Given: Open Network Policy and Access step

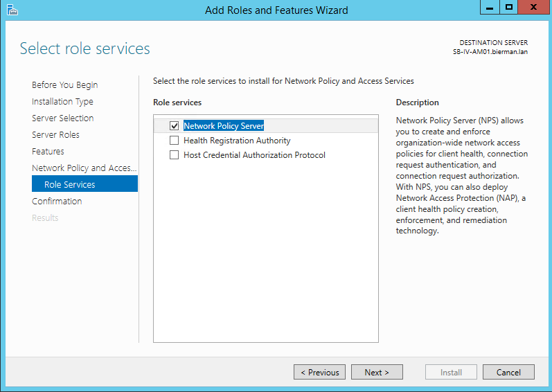Looking at the screenshot, I should (84, 168).
